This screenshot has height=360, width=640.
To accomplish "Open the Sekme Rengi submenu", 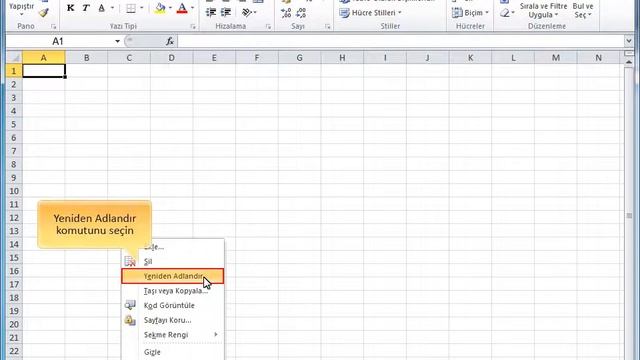I will click(x=173, y=335).
